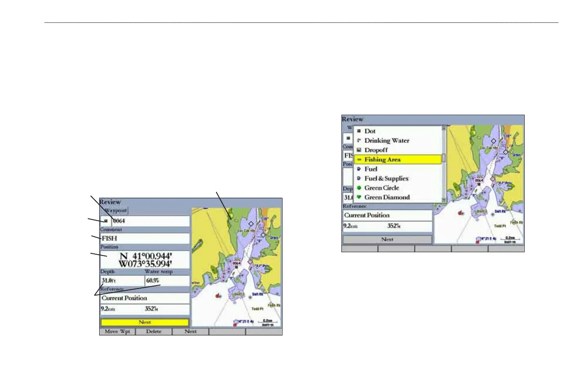Pick the Fuel symbol entry
Screen dimensions: 588x382
tap(398, 169)
